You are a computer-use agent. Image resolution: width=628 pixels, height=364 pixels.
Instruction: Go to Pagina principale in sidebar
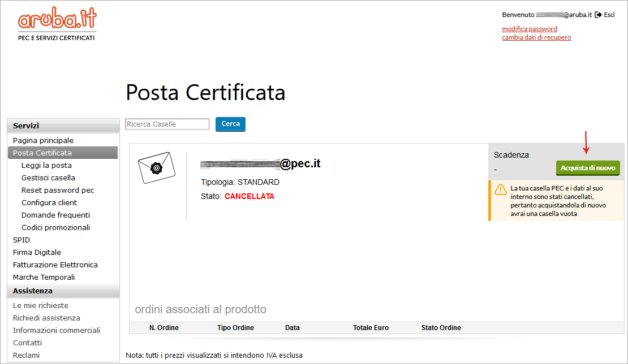point(43,140)
